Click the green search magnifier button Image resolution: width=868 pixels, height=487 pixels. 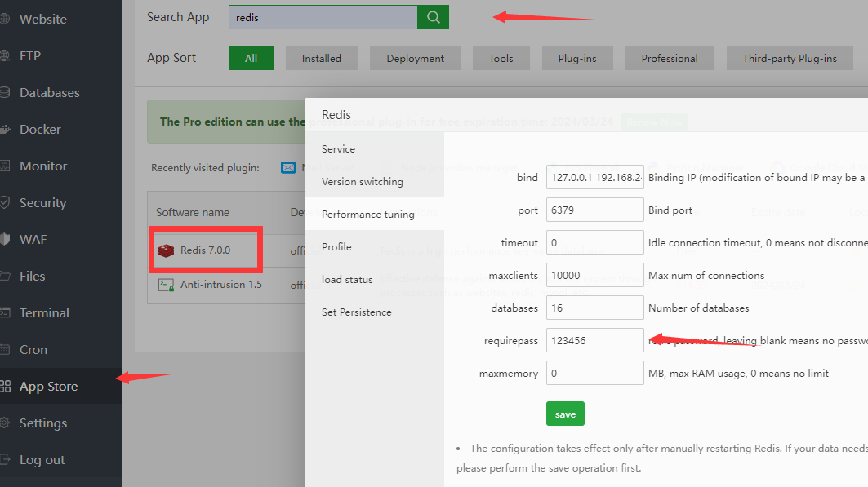pos(433,17)
